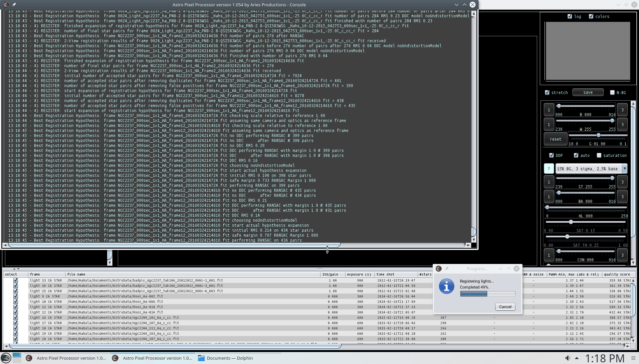Screen dimensions: 639x364
Task: Show hidden system tray icons arrow
Action: click(577, 358)
